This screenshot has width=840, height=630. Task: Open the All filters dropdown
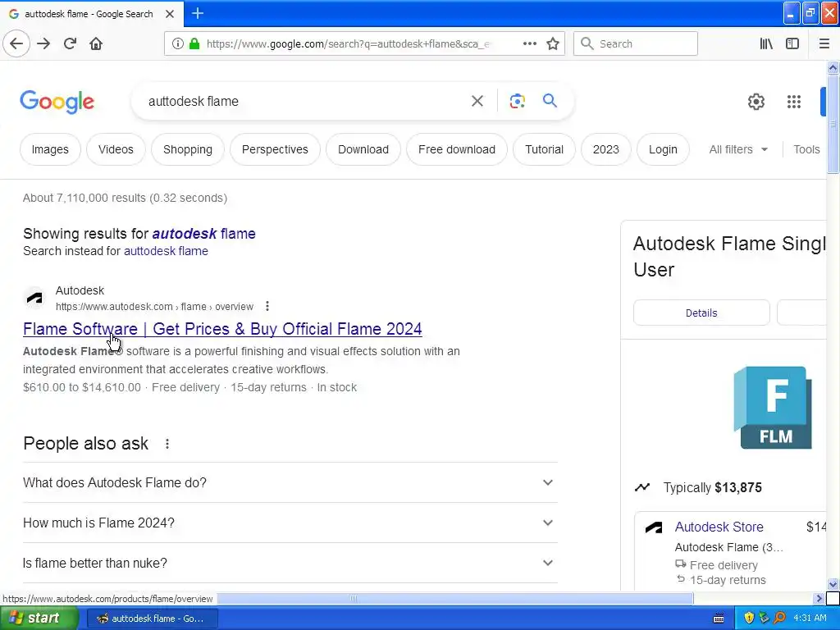point(738,149)
